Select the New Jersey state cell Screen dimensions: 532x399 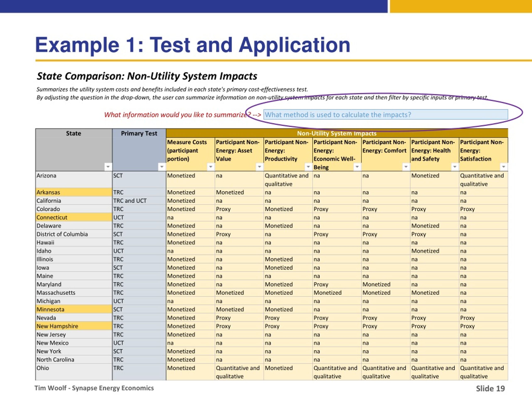click(74, 335)
